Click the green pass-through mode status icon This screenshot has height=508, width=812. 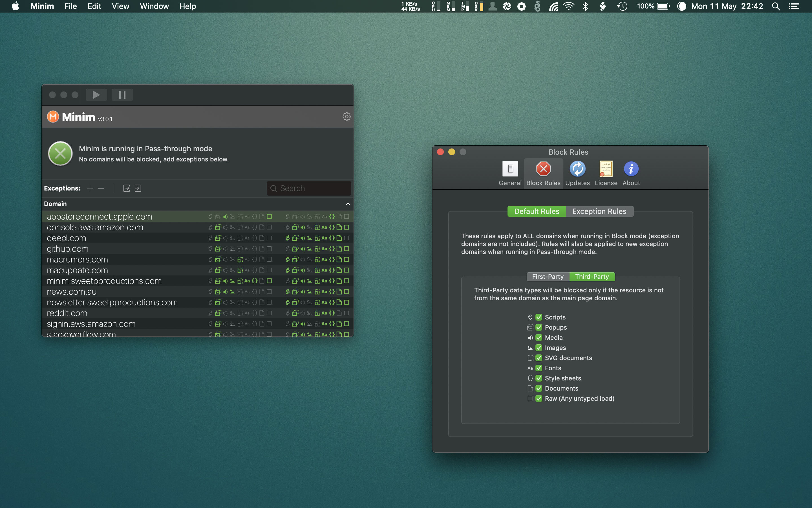[60, 154]
